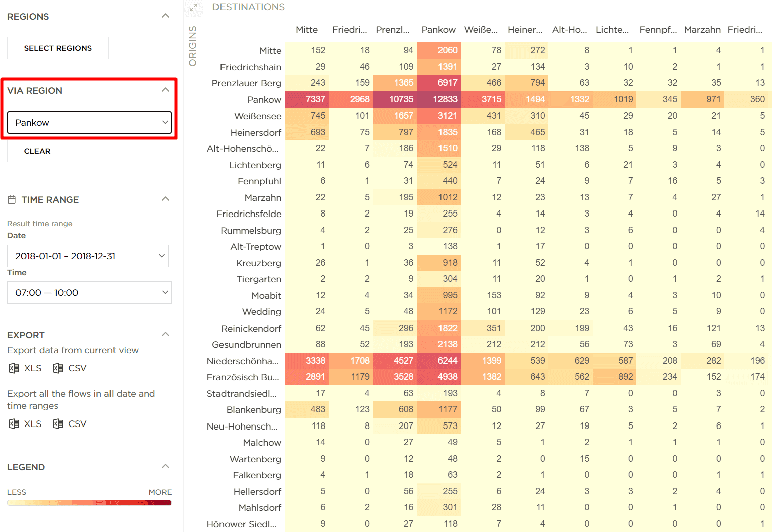Collapse the Legend section

165,467
